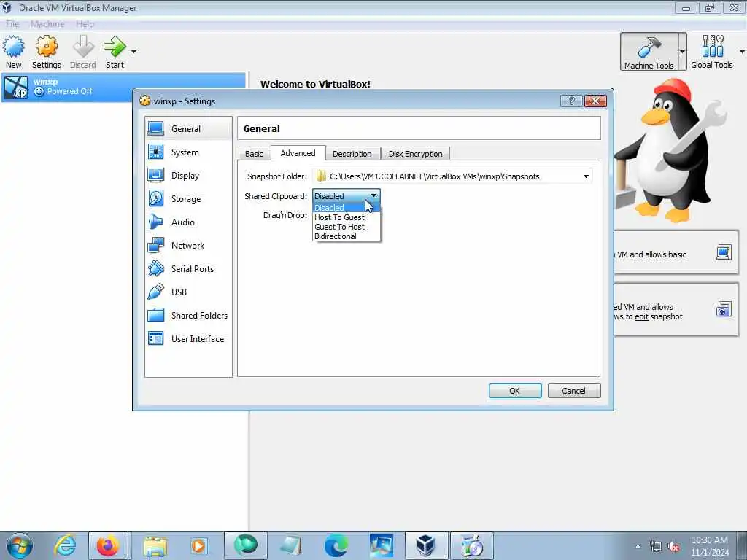
Task: Launch Internet Explorer from the taskbar
Action: pos(65,545)
